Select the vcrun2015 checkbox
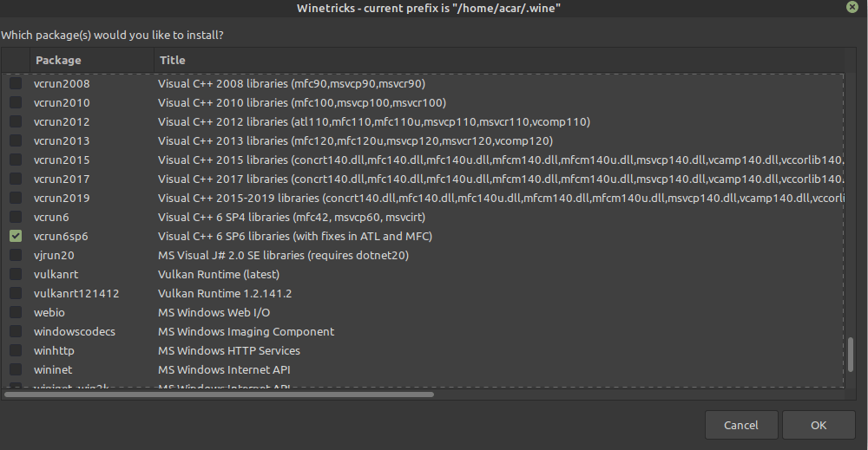868x450 pixels. (16, 160)
